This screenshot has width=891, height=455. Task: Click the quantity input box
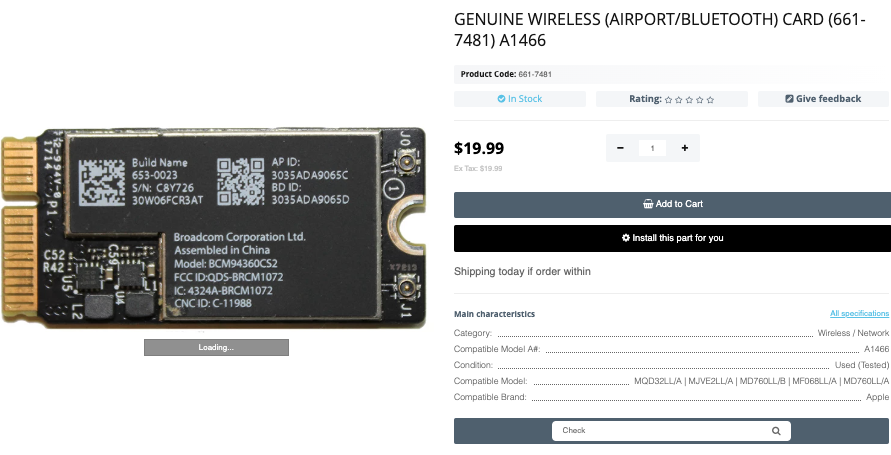click(x=652, y=148)
